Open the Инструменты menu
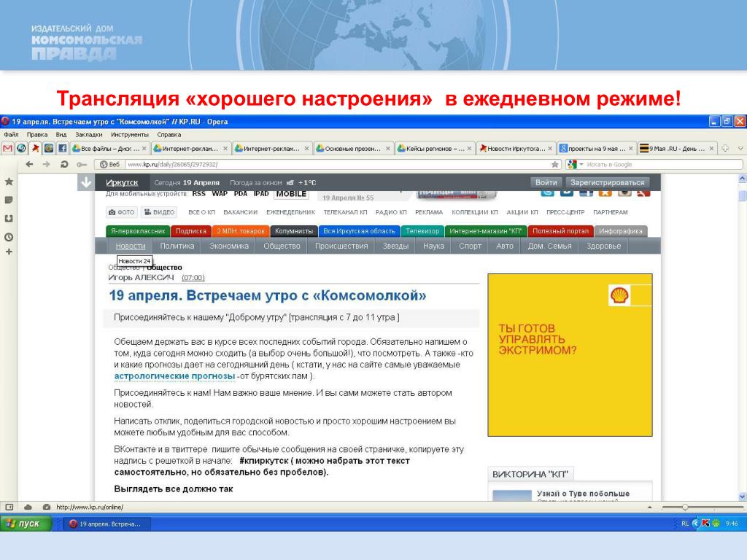Viewport: 747px width, 560px height. [x=130, y=135]
